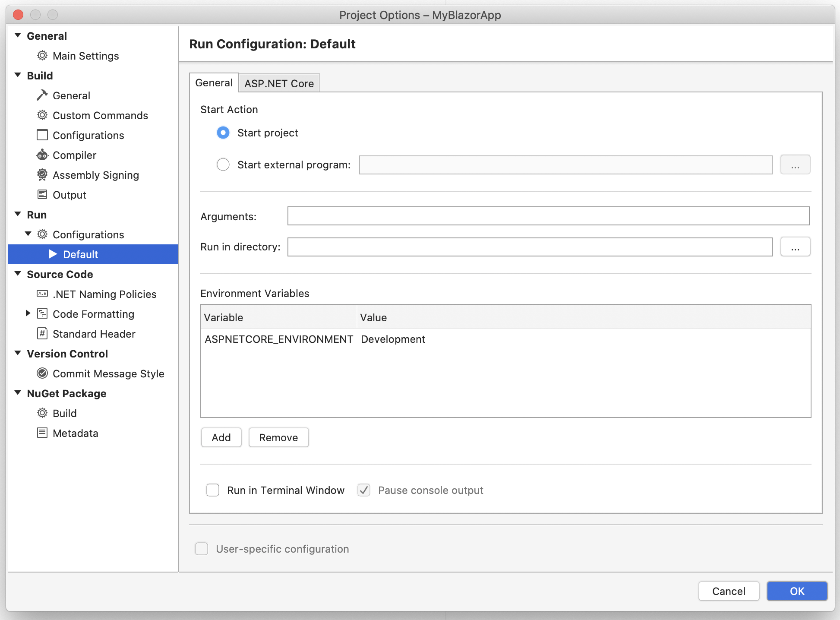Select the Commit Message Style icon

point(41,373)
